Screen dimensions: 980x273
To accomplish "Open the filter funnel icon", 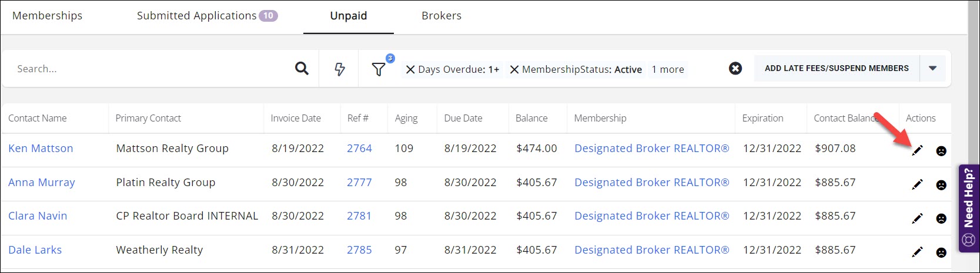I will click(379, 69).
